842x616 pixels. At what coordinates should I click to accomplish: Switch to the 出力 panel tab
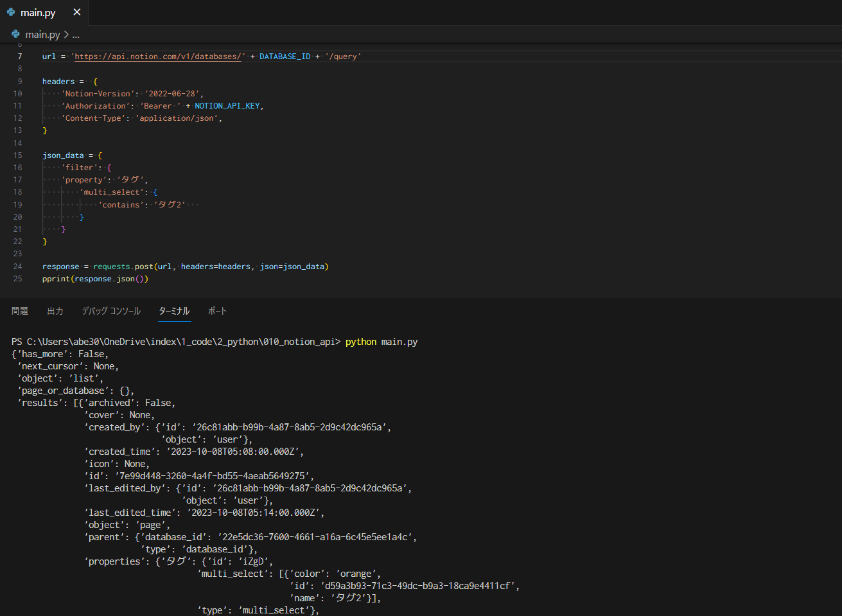pos(55,311)
